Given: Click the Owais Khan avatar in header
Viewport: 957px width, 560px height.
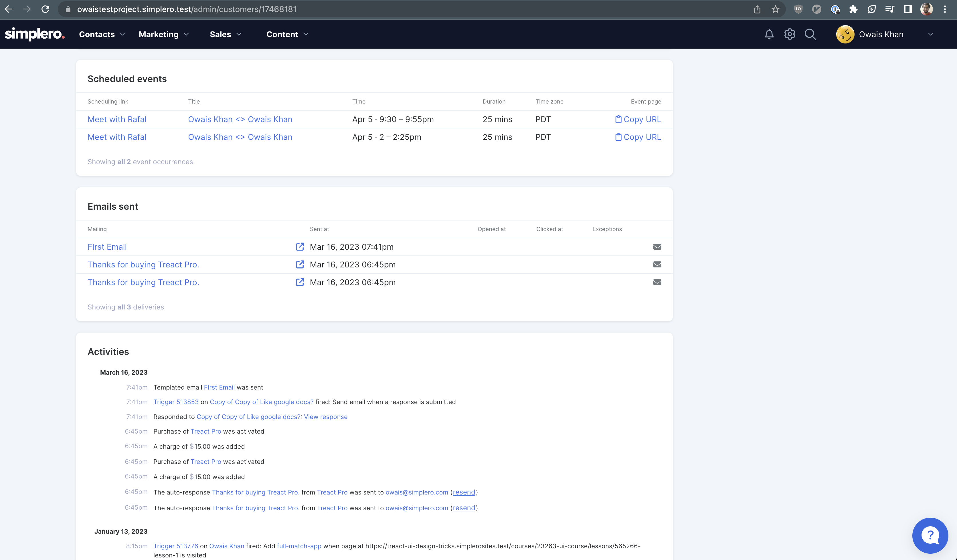Looking at the screenshot, I should tap(845, 34).
